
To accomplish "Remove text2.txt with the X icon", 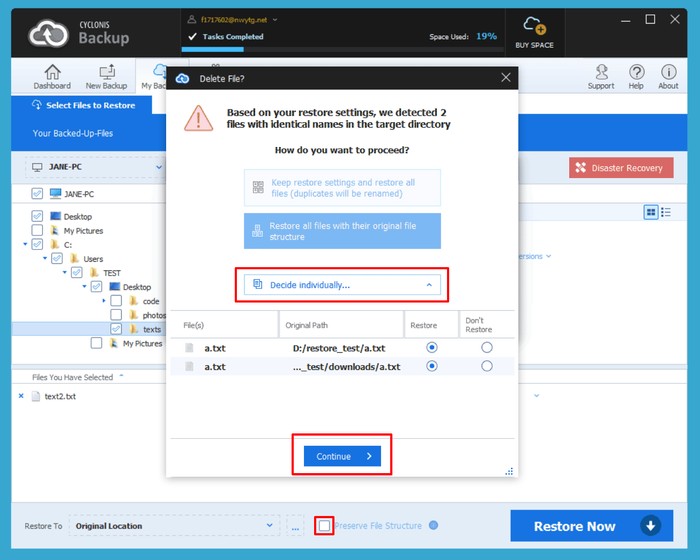I will pos(21,396).
